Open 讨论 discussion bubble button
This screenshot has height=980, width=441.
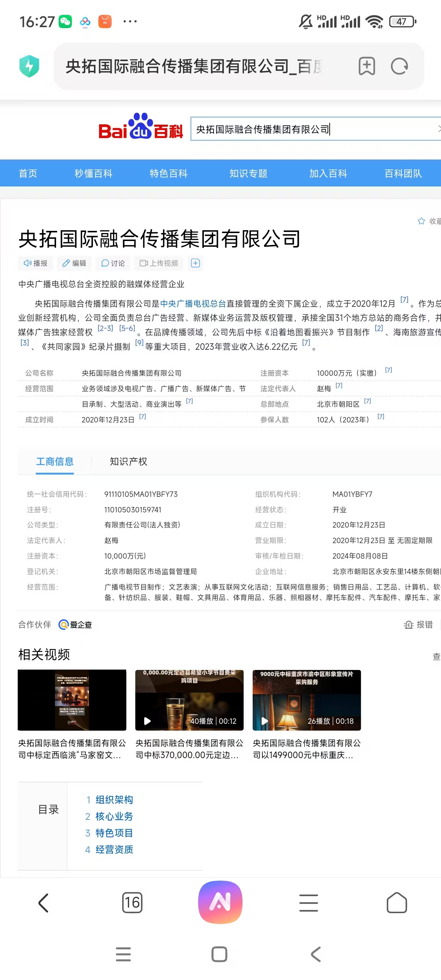point(113,263)
